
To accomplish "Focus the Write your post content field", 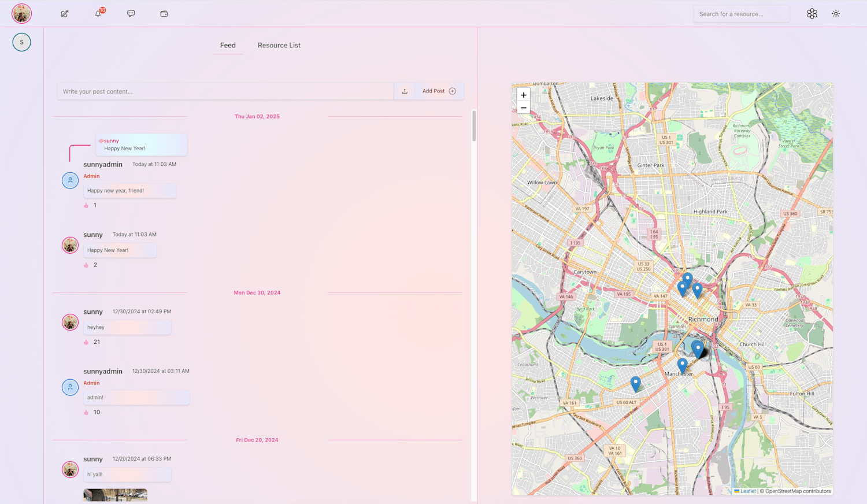I will point(225,91).
